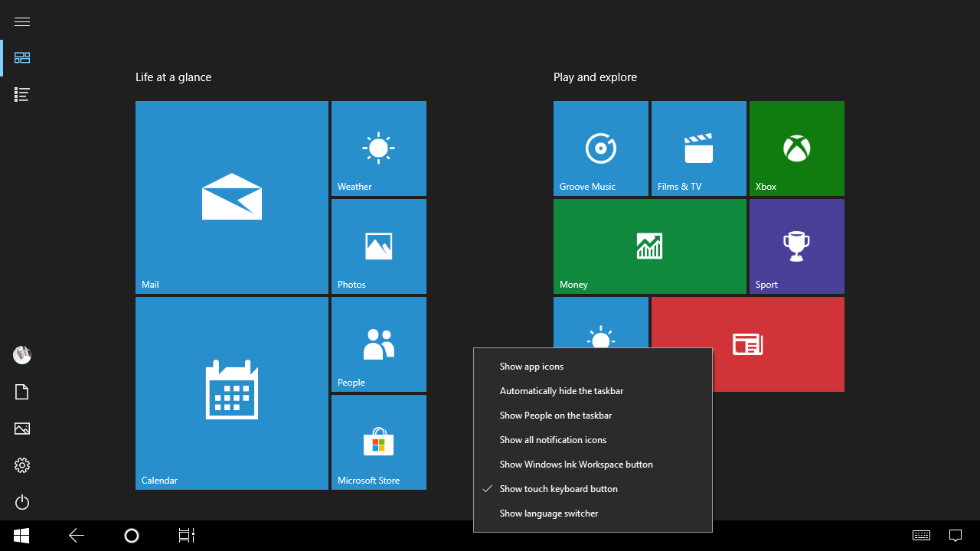Open the People tile

pos(379,344)
